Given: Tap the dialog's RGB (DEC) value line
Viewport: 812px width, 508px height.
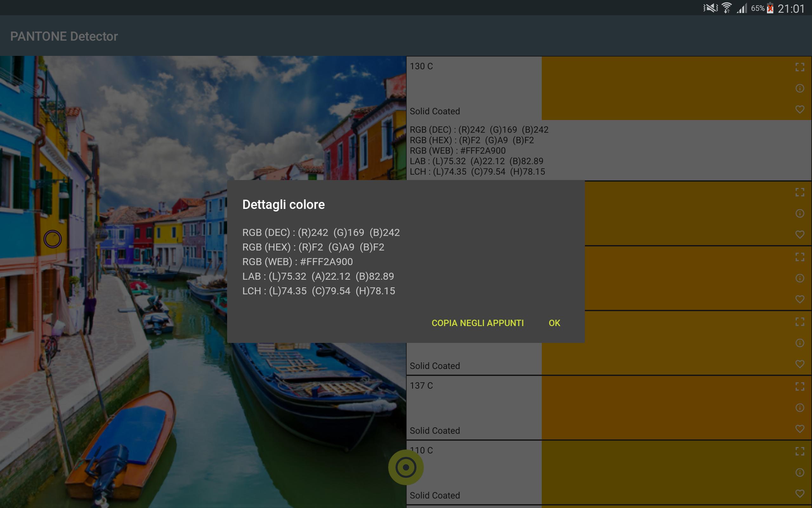Looking at the screenshot, I should (321, 232).
